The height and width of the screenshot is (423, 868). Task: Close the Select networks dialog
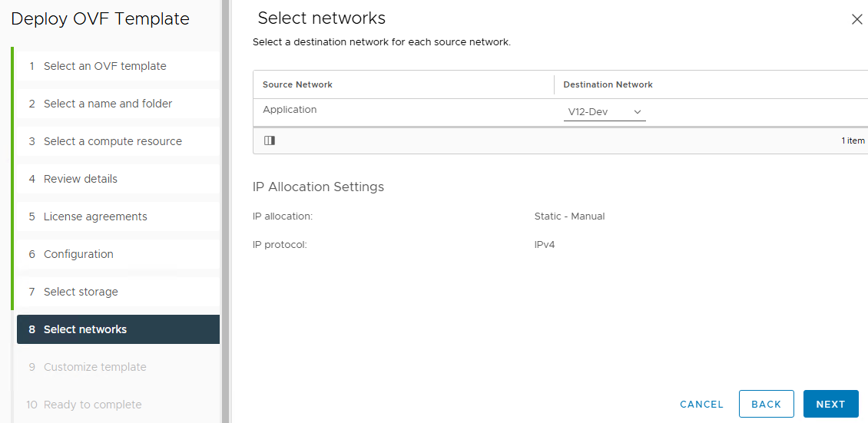(x=856, y=20)
